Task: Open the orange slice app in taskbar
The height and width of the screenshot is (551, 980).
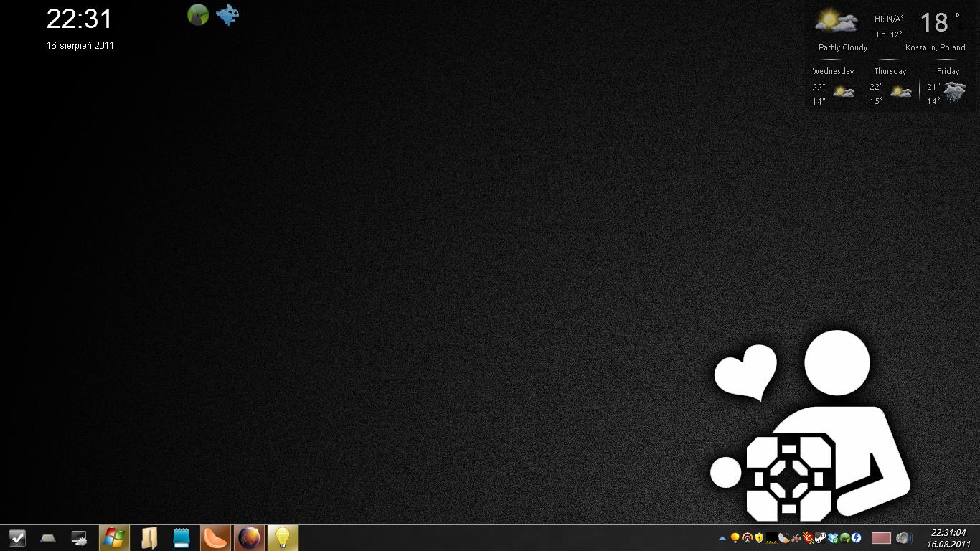Action: coord(215,538)
